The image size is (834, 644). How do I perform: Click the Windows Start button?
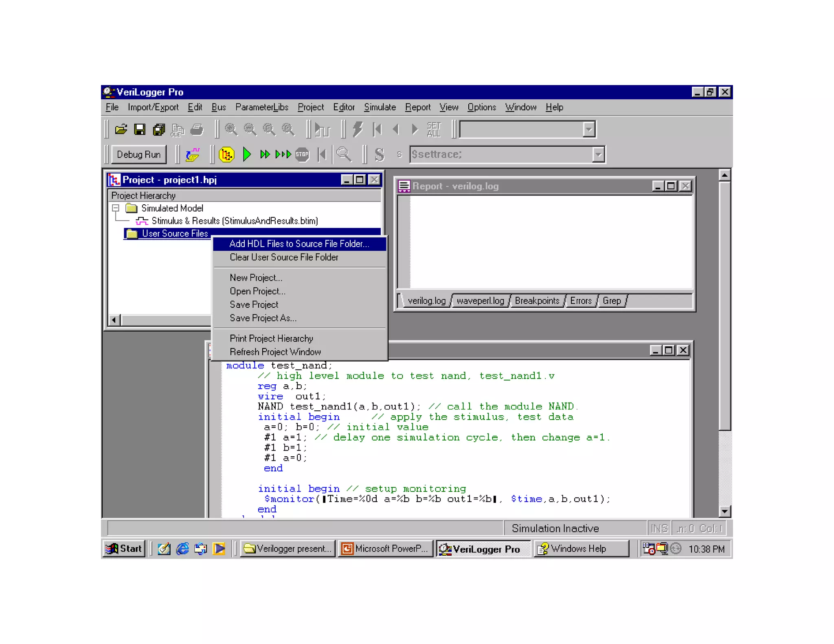pyautogui.click(x=124, y=548)
